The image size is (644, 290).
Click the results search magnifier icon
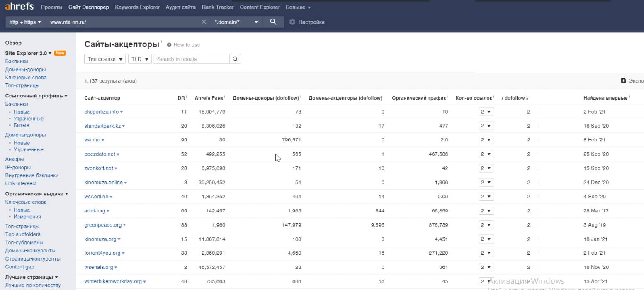pyautogui.click(x=235, y=59)
